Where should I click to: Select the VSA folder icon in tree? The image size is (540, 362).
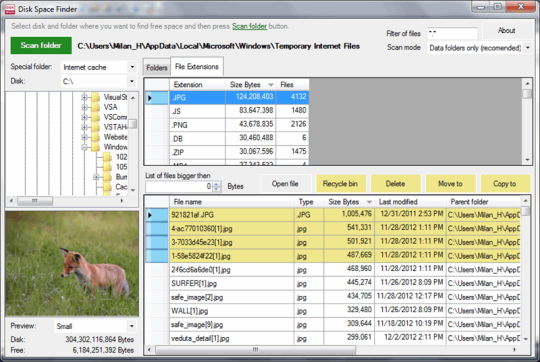96,107
